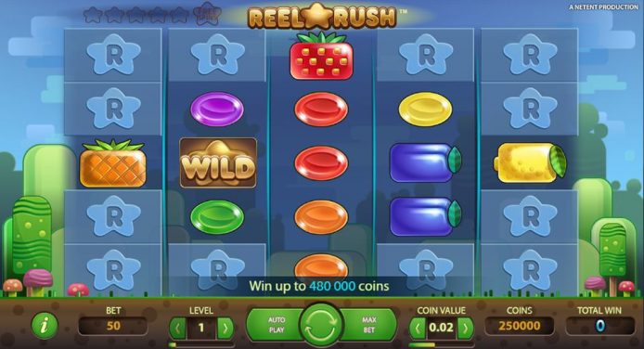The image size is (644, 349).
Task: Click the Reel Rush logo title
Action: click(x=322, y=17)
